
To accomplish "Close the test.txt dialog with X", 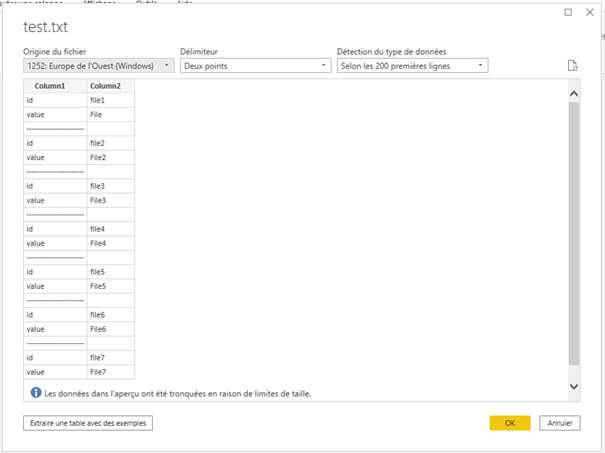I will point(590,12).
